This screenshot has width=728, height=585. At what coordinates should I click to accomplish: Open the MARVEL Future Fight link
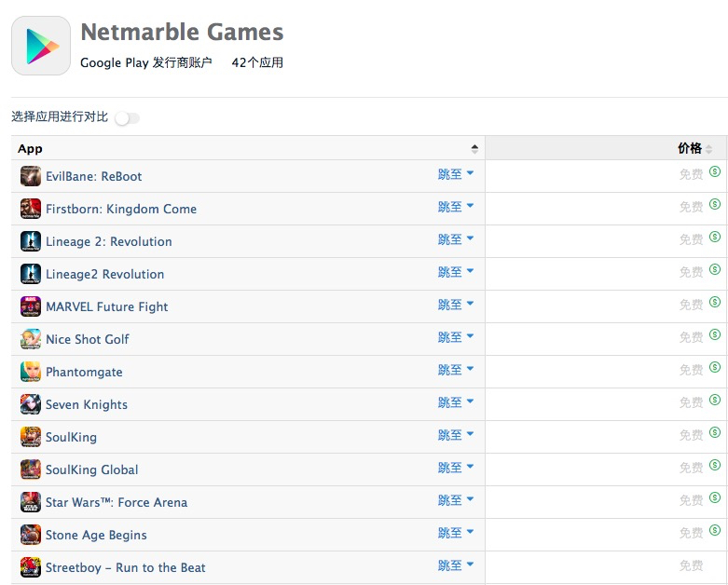107,306
